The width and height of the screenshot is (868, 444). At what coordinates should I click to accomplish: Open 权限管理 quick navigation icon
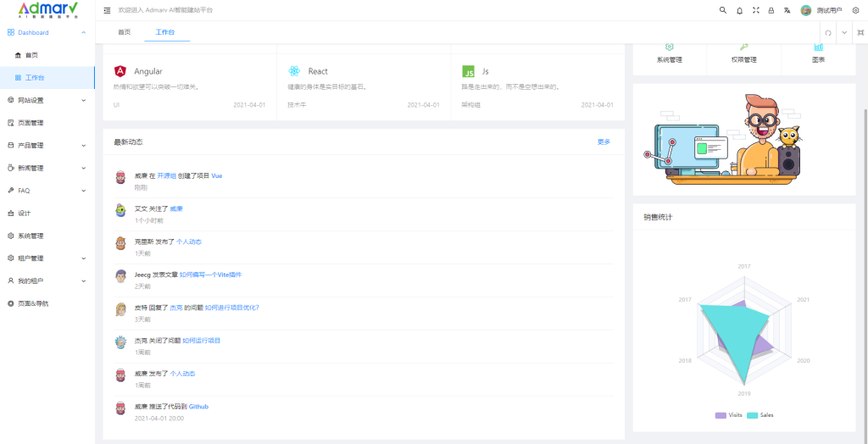pyautogui.click(x=744, y=47)
